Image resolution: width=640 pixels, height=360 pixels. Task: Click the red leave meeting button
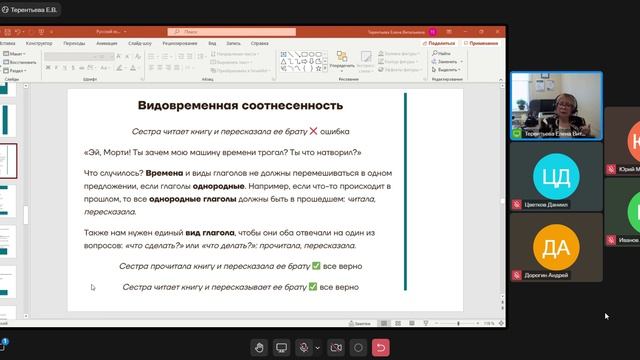(x=380, y=348)
